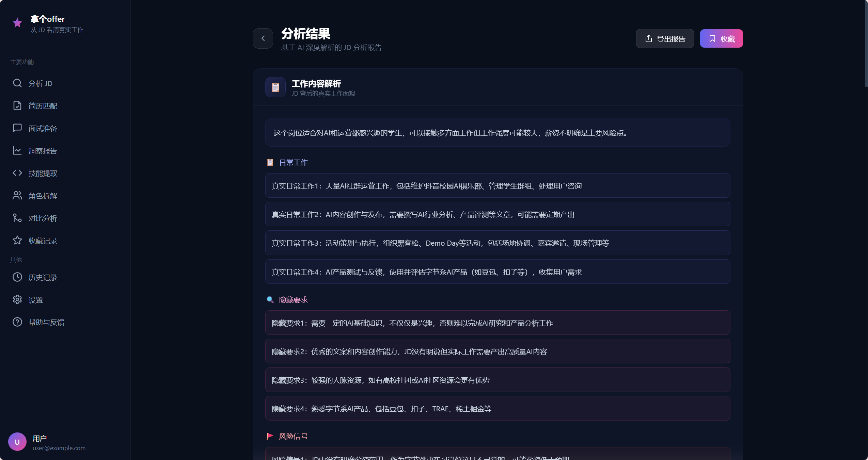The image size is (868, 460).
Task: Click the 历史记录 clock icon
Action: [x=17, y=277]
